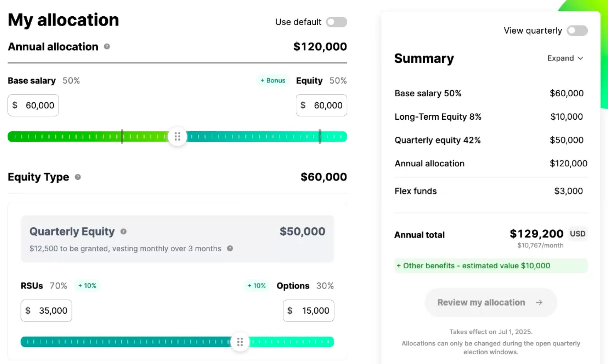The width and height of the screenshot is (608, 364).
Task: Click the Quarterly equity 42% summary row
Action: tap(491, 140)
